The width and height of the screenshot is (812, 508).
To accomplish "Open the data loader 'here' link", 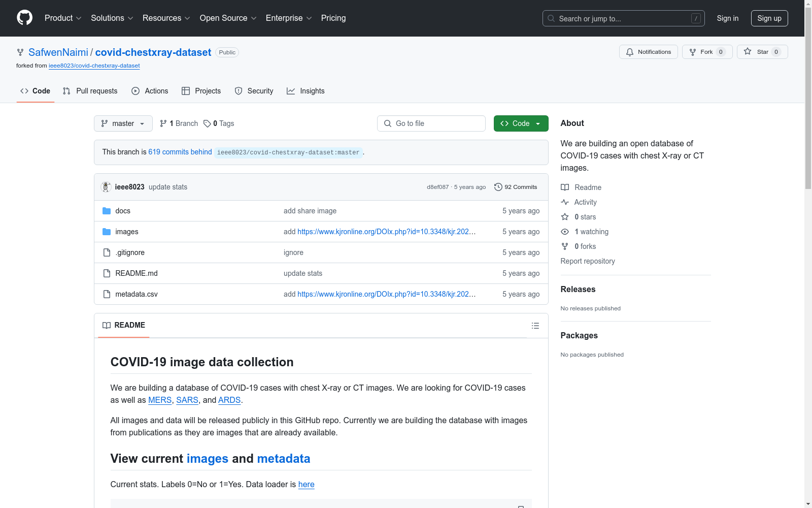I will tap(307, 485).
